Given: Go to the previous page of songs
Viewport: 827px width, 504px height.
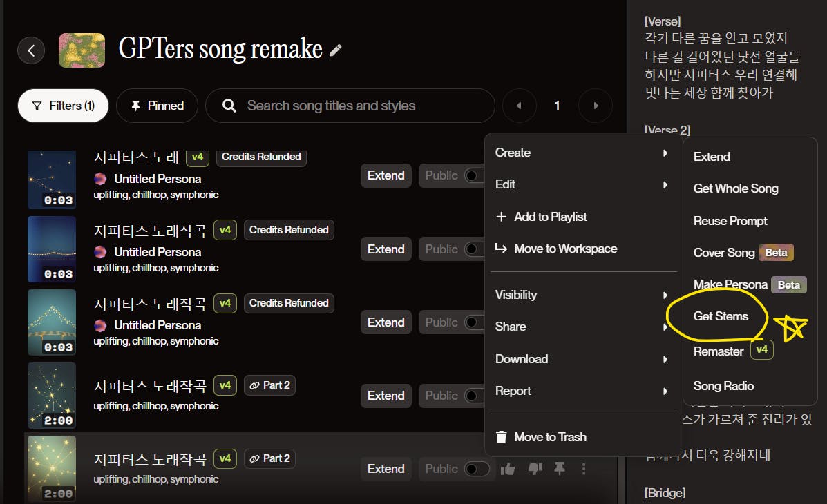Looking at the screenshot, I should coord(520,106).
